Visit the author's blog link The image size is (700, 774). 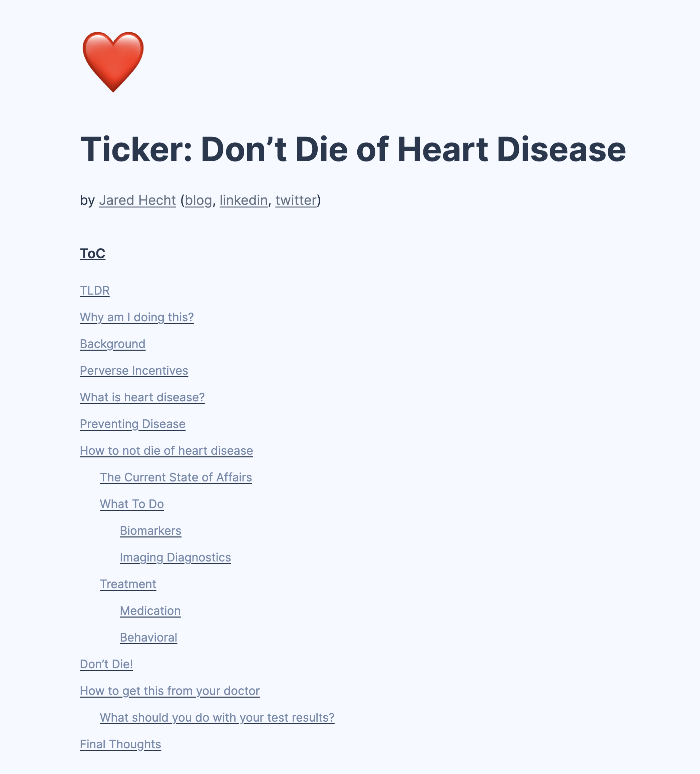(x=198, y=200)
